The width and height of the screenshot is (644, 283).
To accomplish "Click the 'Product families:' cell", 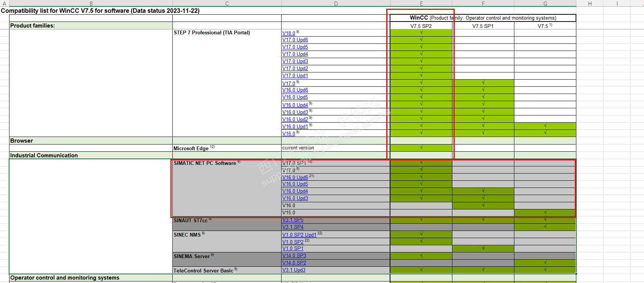I will click(x=91, y=26).
